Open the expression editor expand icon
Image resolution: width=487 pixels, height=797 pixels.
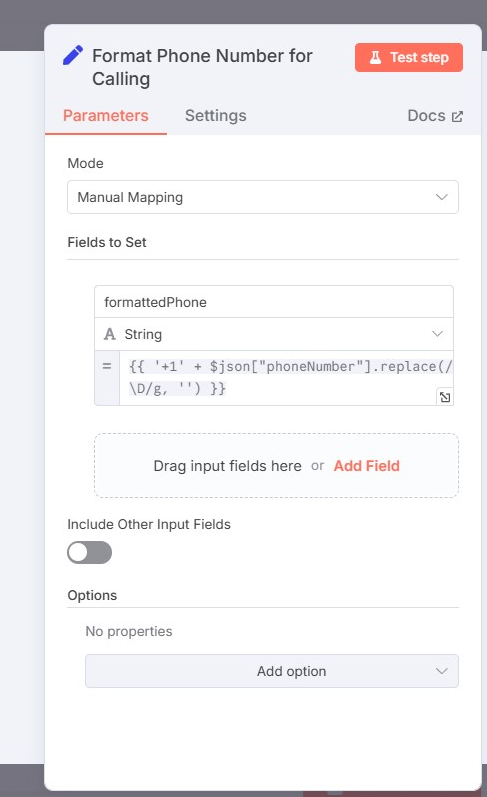click(445, 397)
